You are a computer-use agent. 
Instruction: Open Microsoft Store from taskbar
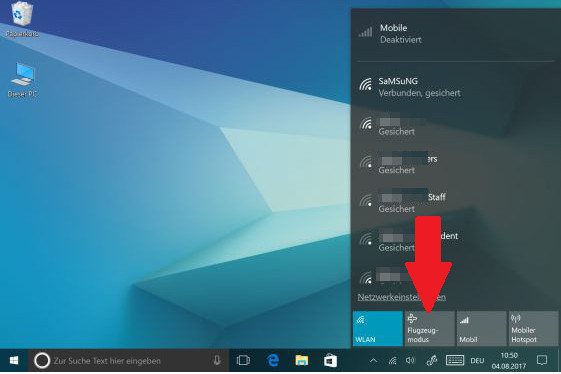coord(330,361)
